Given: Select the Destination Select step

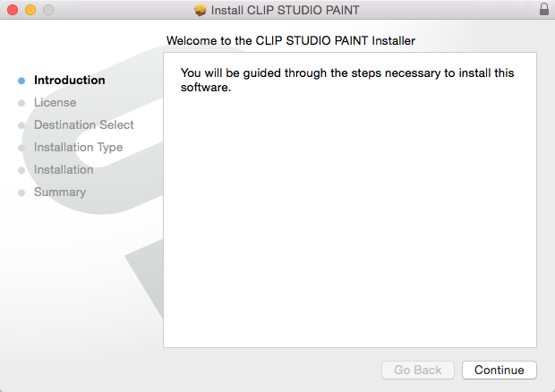Looking at the screenshot, I should pos(83,124).
